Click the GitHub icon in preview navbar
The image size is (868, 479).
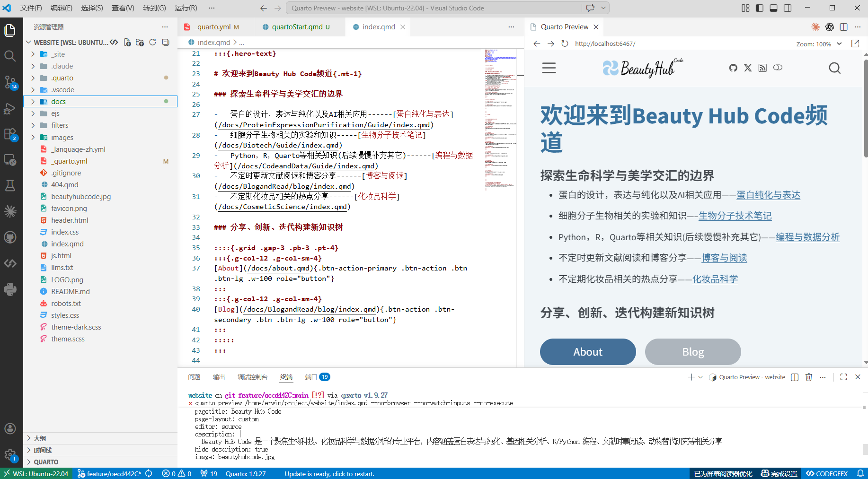click(x=733, y=68)
